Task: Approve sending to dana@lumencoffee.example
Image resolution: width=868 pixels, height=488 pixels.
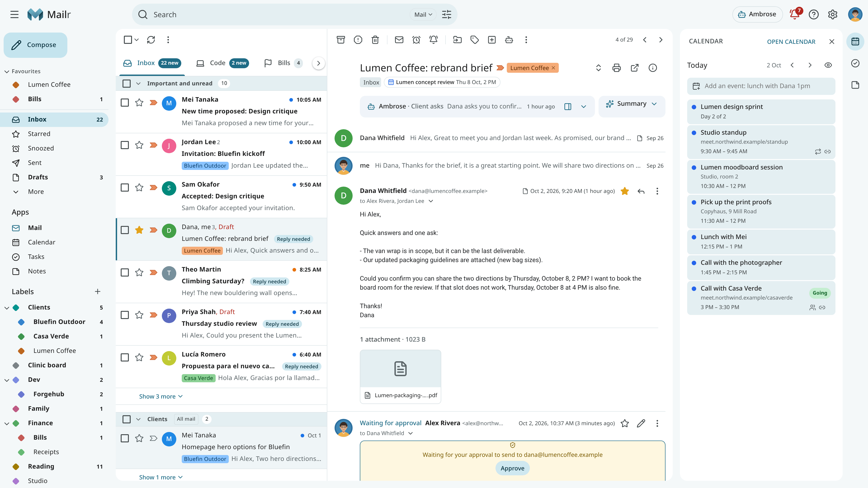Action: 512,468
